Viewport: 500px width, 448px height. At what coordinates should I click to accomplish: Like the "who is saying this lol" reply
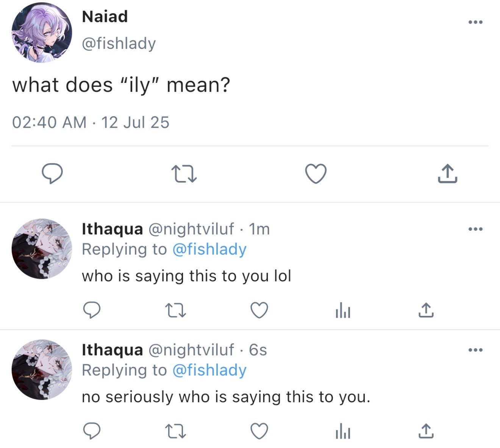point(259,310)
